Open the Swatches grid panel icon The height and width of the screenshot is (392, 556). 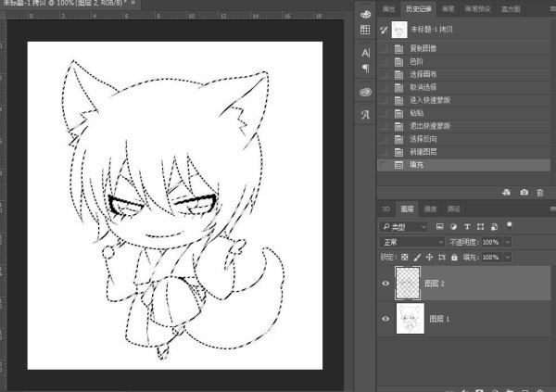(365, 30)
